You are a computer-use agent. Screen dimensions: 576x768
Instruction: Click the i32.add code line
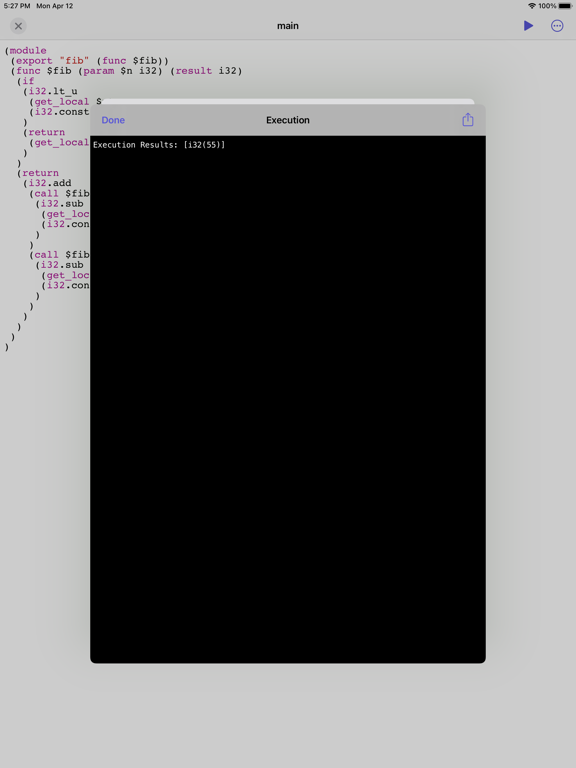47,183
